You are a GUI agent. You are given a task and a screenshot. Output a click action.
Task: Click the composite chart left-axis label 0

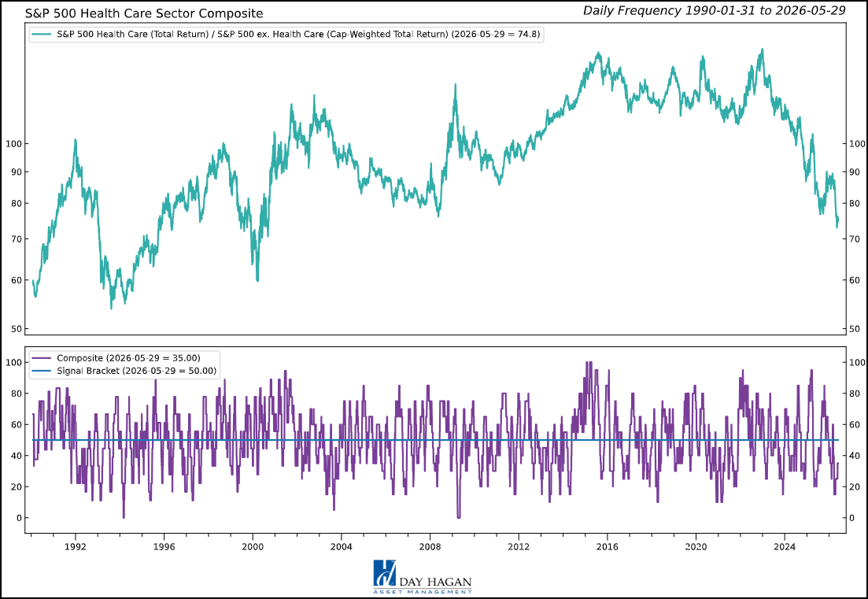tap(20, 518)
